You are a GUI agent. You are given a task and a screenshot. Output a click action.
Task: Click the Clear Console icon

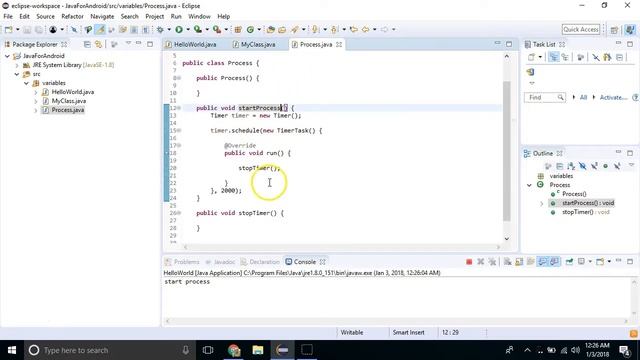[507, 262]
